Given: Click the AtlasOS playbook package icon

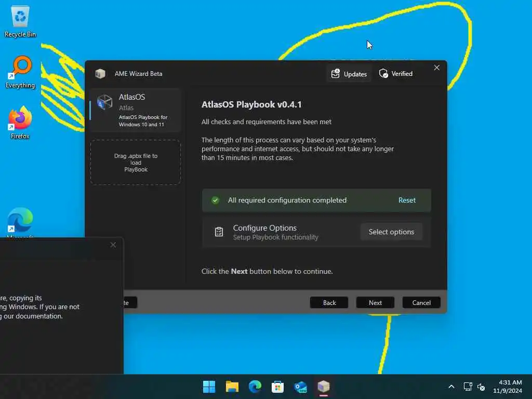Looking at the screenshot, I should pos(104,102).
